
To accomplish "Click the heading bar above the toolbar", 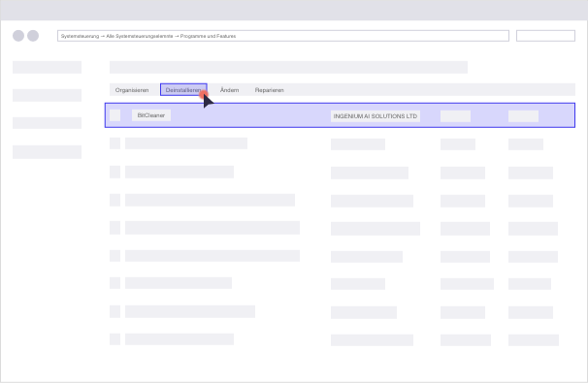I will point(288,67).
